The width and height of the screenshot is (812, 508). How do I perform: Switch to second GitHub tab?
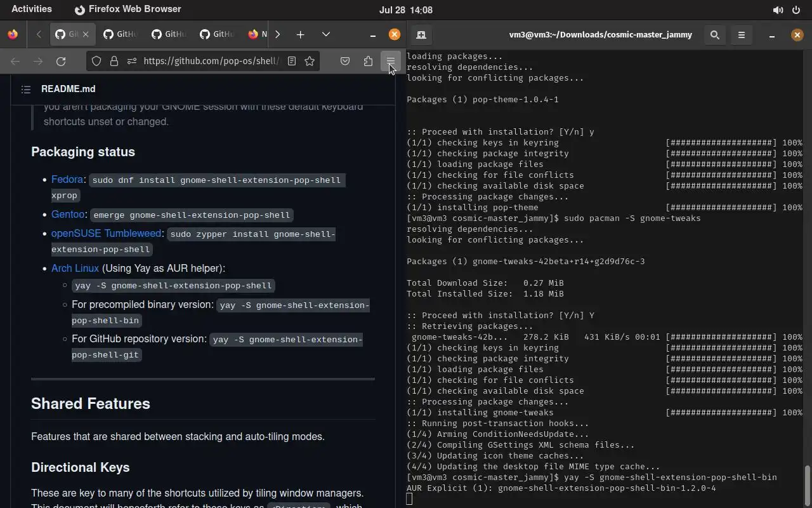click(x=119, y=34)
